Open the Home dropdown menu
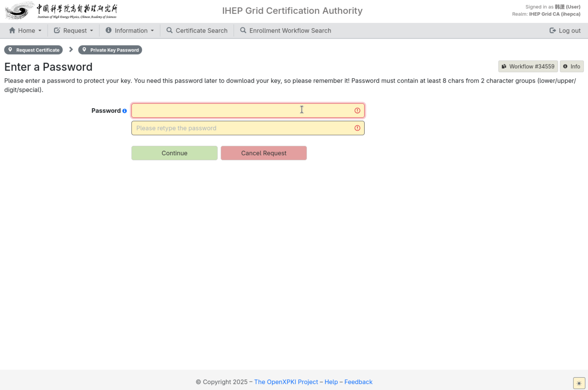The height and width of the screenshot is (390, 588). (25, 31)
